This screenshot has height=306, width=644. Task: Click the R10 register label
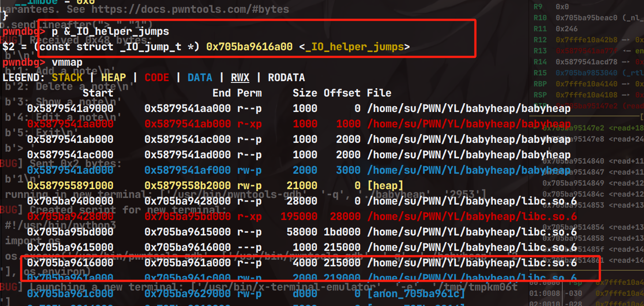(x=540, y=18)
